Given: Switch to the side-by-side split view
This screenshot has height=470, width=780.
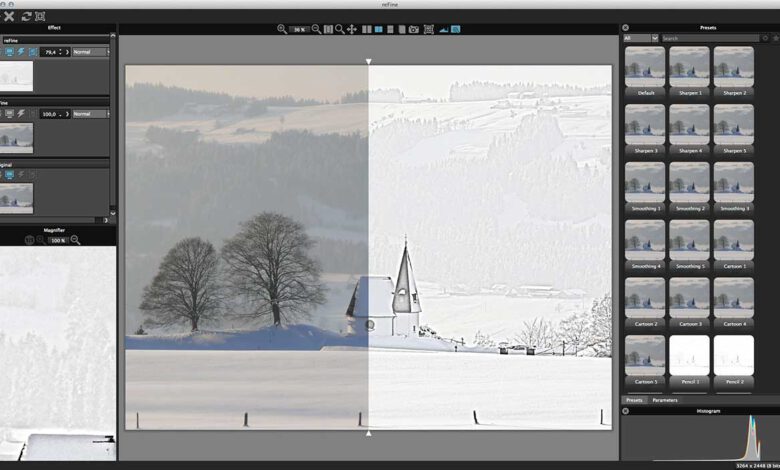Looking at the screenshot, I should 367,29.
